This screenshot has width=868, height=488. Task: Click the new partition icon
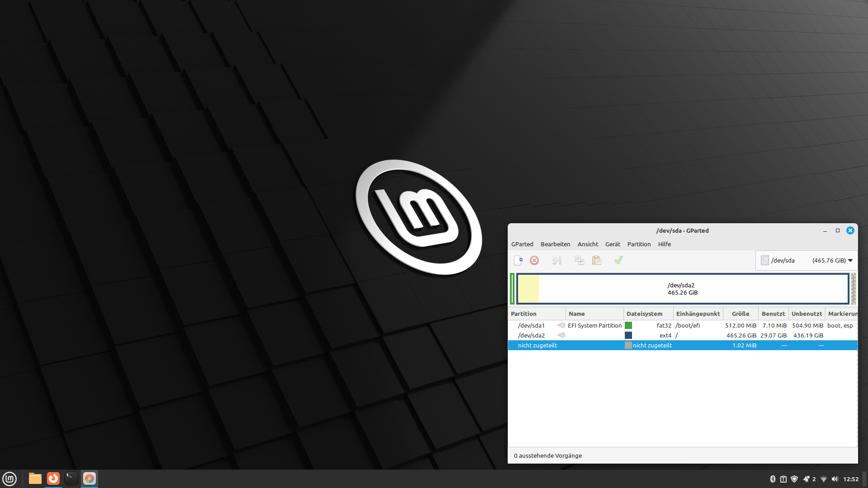[518, 260]
